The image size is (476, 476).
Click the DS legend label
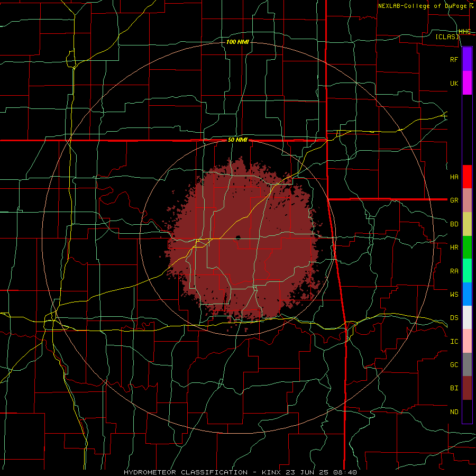pyautogui.click(x=454, y=317)
